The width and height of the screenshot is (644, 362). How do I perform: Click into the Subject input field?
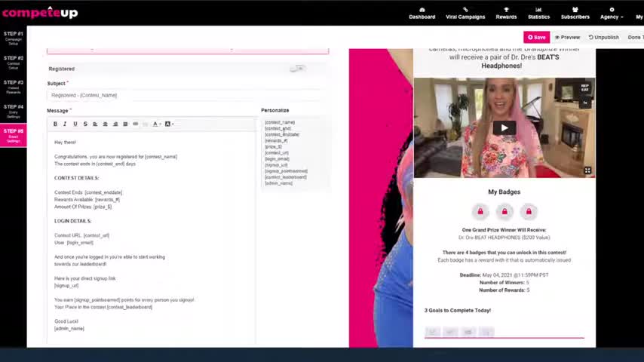[187, 95]
